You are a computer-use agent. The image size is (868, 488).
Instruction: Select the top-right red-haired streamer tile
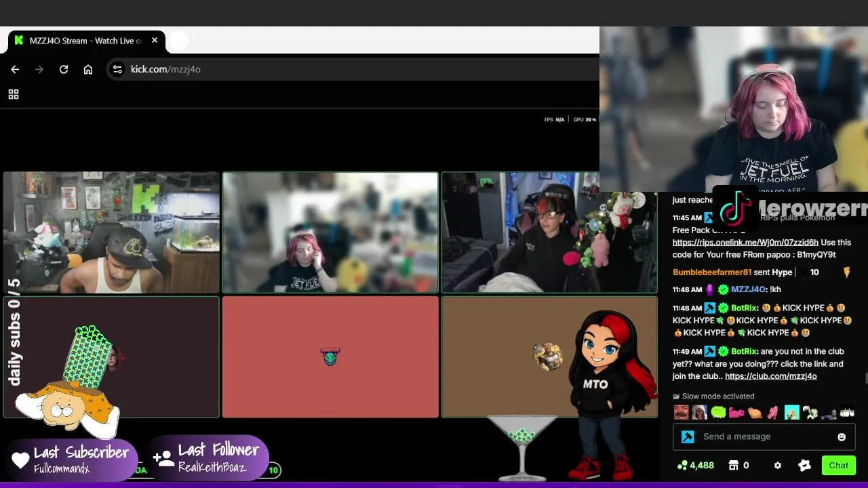pyautogui.click(x=549, y=232)
